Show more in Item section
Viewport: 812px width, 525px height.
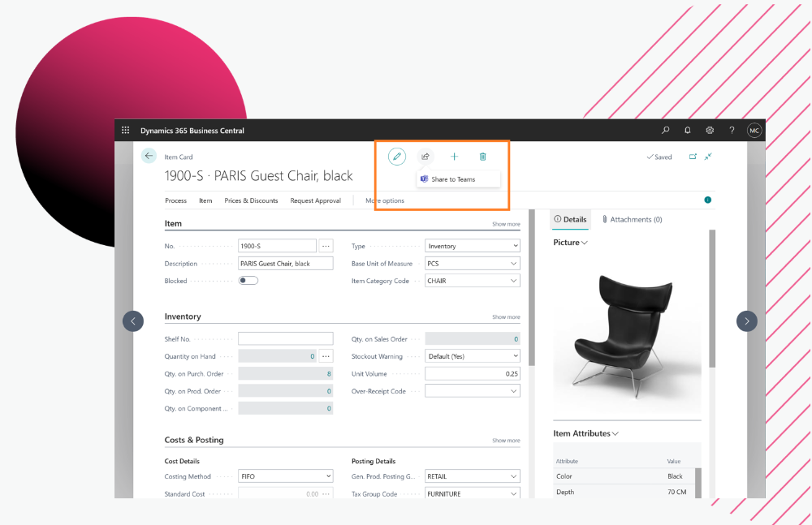tap(506, 224)
